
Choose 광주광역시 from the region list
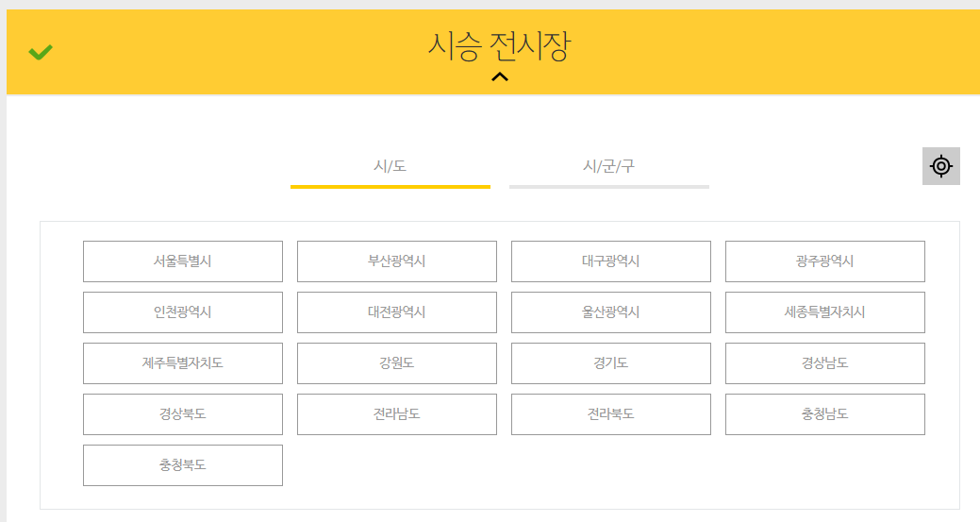click(825, 261)
